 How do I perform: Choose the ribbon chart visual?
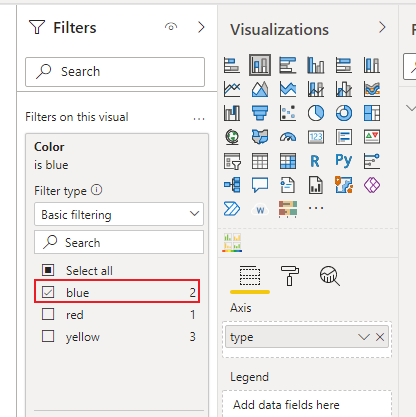point(372,89)
